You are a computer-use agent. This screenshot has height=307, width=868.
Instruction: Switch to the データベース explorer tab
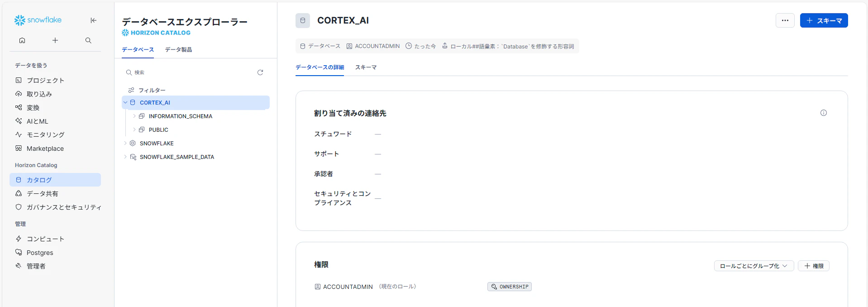pyautogui.click(x=138, y=50)
